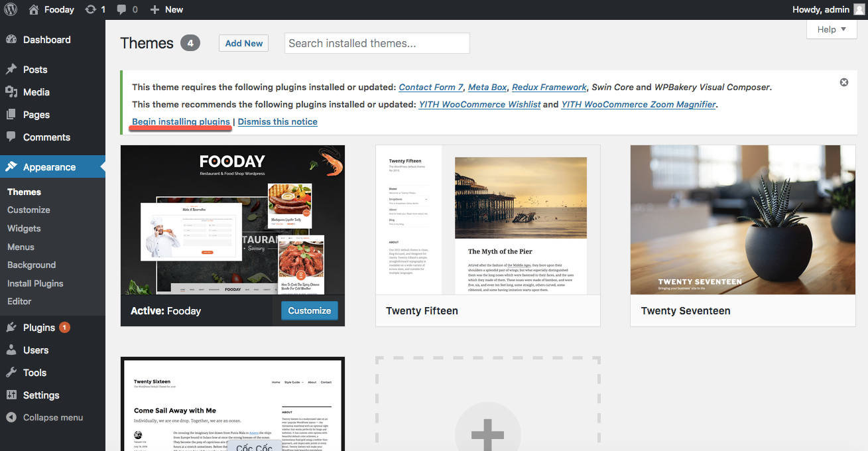This screenshot has width=868, height=451.
Task: Click Dismiss this notice link
Action: pyautogui.click(x=278, y=122)
